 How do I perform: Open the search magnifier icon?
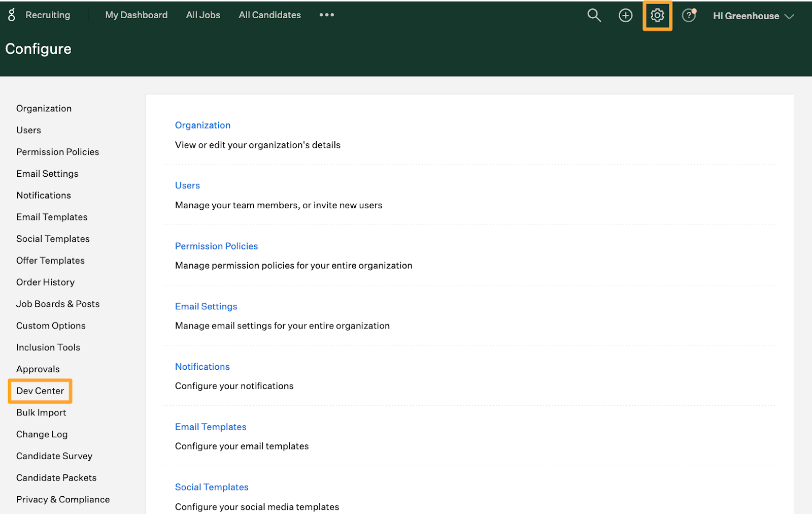pyautogui.click(x=594, y=16)
